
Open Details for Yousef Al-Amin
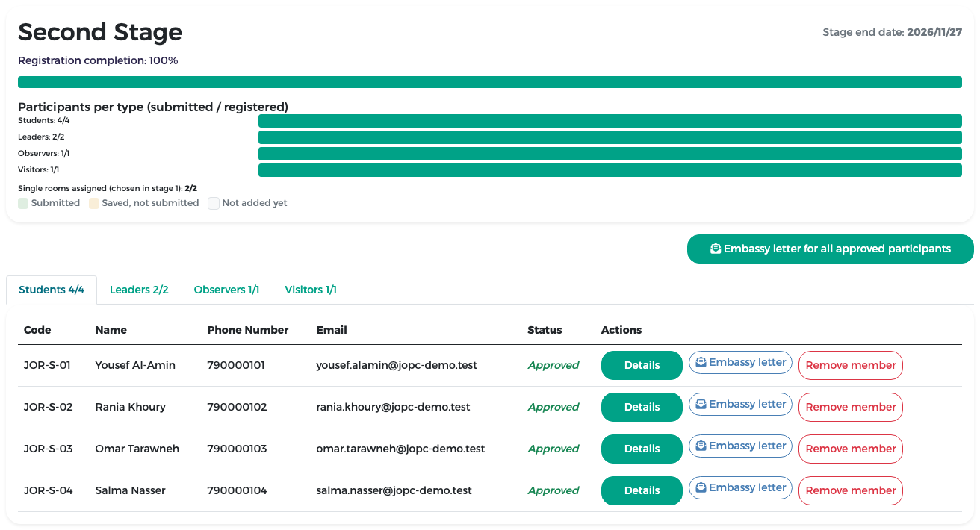click(642, 365)
